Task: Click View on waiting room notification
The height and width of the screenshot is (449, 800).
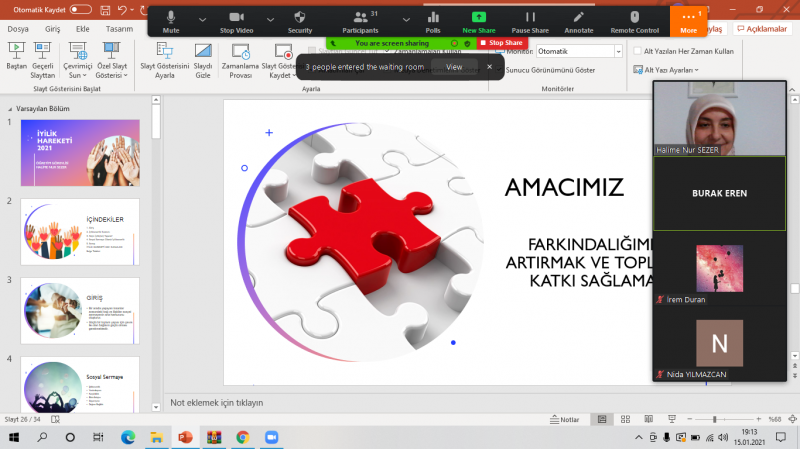Action: [453, 67]
